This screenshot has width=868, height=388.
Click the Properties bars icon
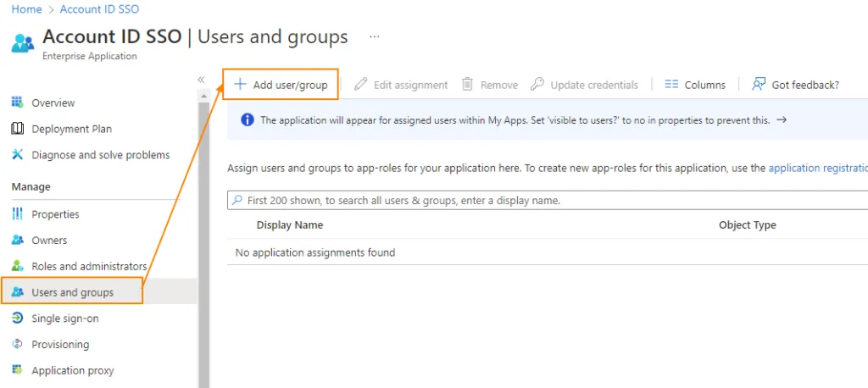point(17,213)
